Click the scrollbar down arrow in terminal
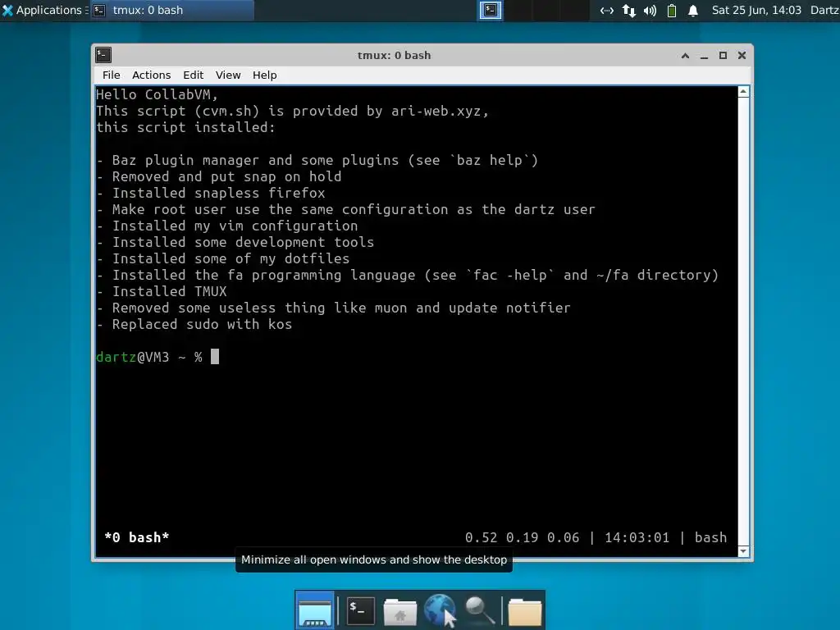The width and height of the screenshot is (840, 630). 743,551
